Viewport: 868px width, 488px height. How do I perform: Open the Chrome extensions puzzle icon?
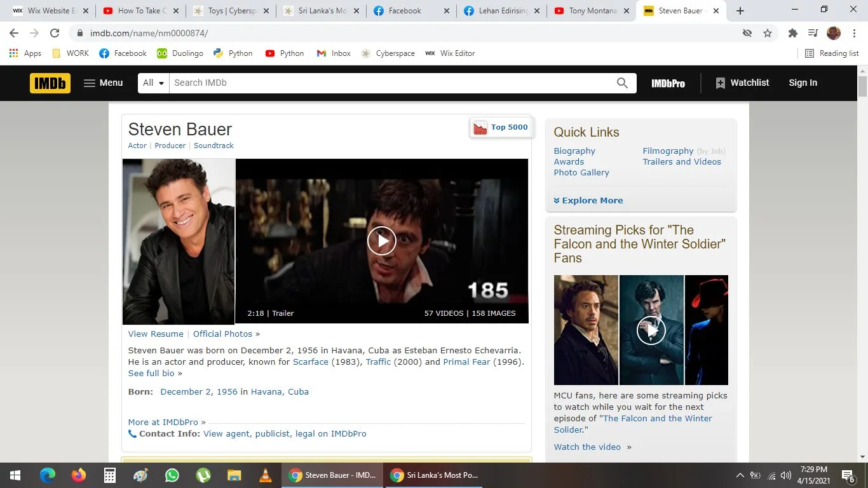pos(792,33)
